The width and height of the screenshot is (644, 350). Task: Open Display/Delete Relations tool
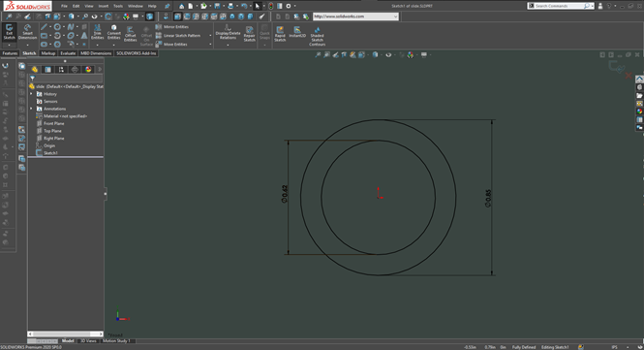click(228, 32)
